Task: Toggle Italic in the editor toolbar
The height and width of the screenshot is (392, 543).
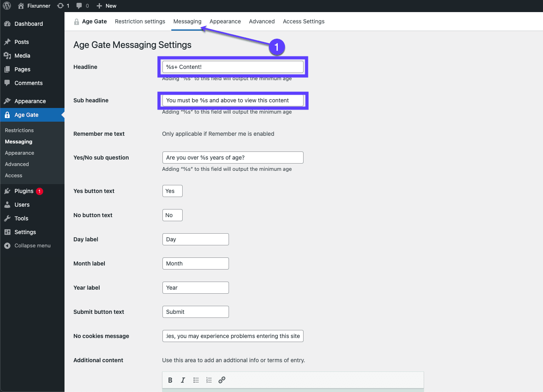Action: click(183, 380)
